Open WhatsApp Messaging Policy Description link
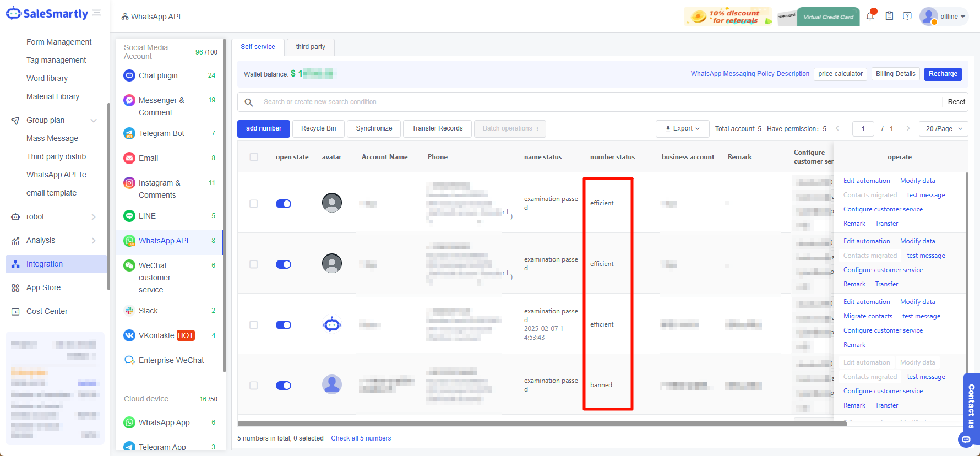This screenshot has height=456, width=980. tap(750, 74)
